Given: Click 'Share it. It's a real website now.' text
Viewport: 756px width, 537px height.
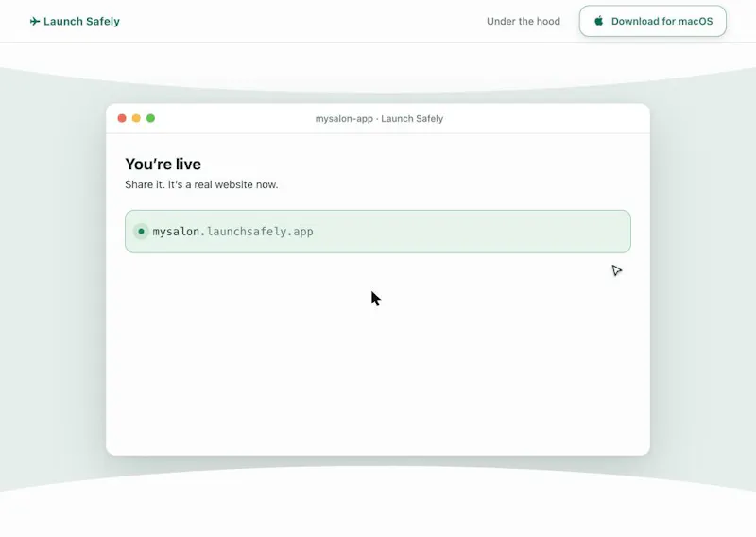Looking at the screenshot, I should 201,184.
